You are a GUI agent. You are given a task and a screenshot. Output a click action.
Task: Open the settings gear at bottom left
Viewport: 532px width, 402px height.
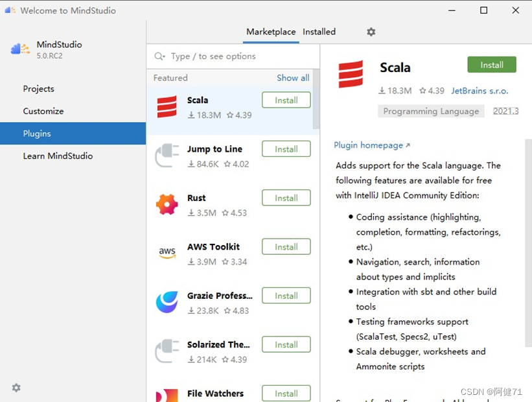(16, 388)
